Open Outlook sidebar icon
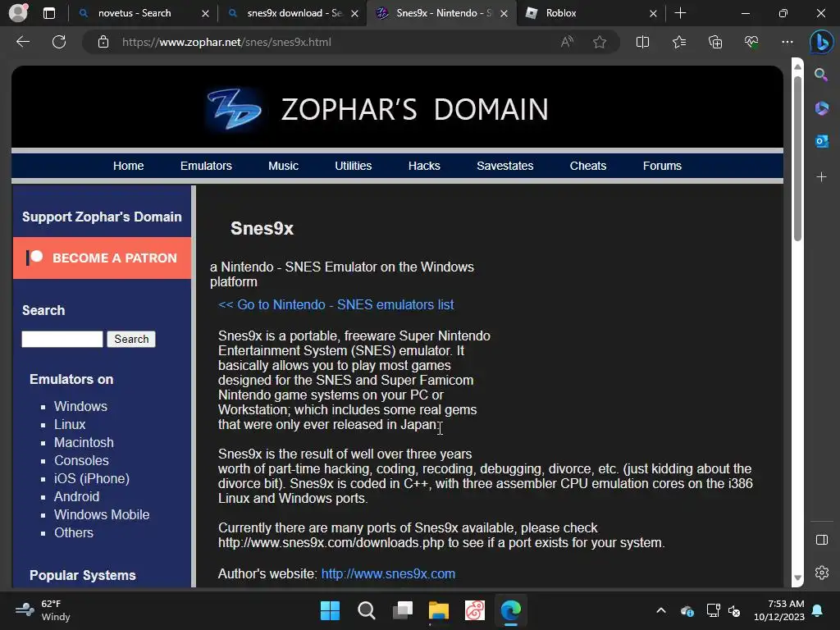840x630 pixels. coord(821,141)
